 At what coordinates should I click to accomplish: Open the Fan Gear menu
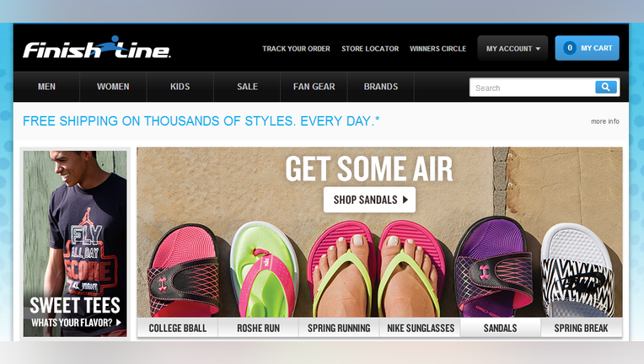click(314, 87)
